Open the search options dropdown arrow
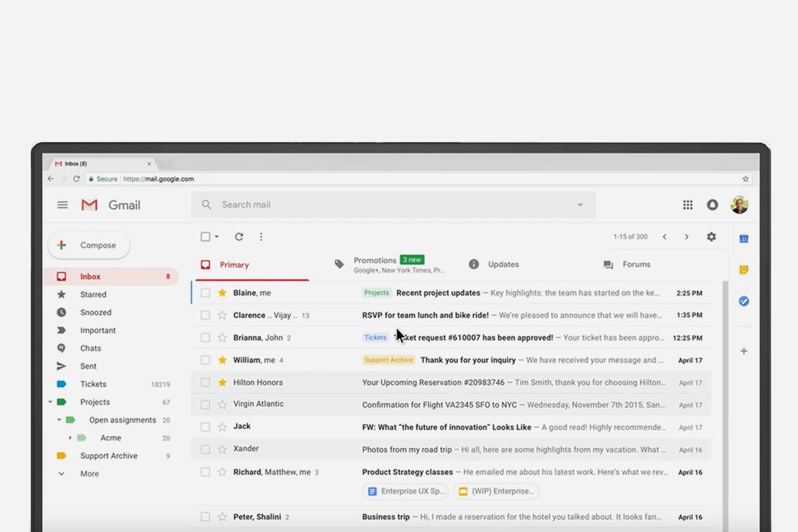 580,205
